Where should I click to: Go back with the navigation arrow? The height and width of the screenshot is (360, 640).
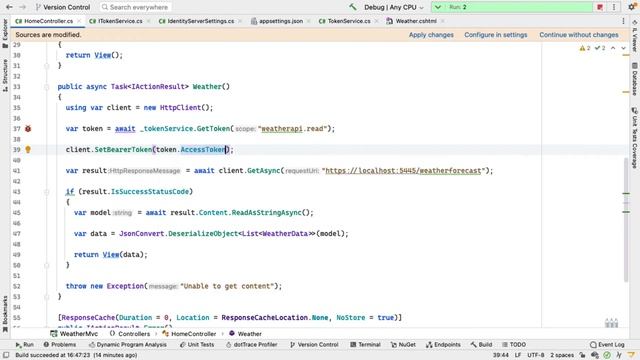(x=9, y=7)
